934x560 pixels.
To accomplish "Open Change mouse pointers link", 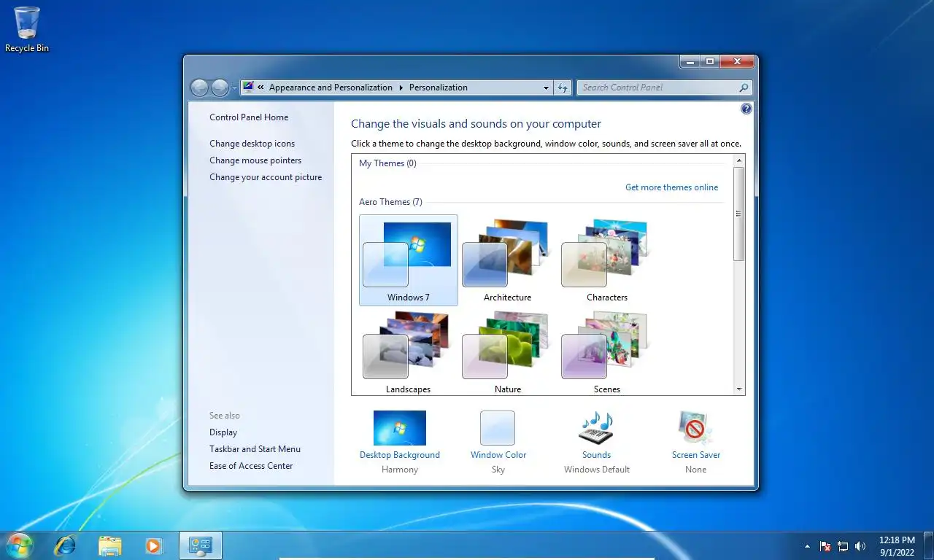I will click(x=255, y=160).
